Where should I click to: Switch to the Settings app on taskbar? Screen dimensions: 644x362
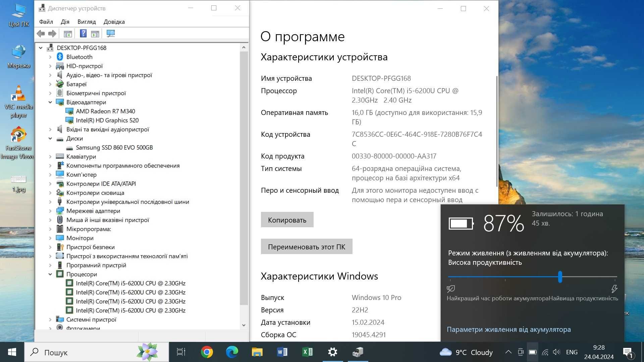[x=333, y=352]
